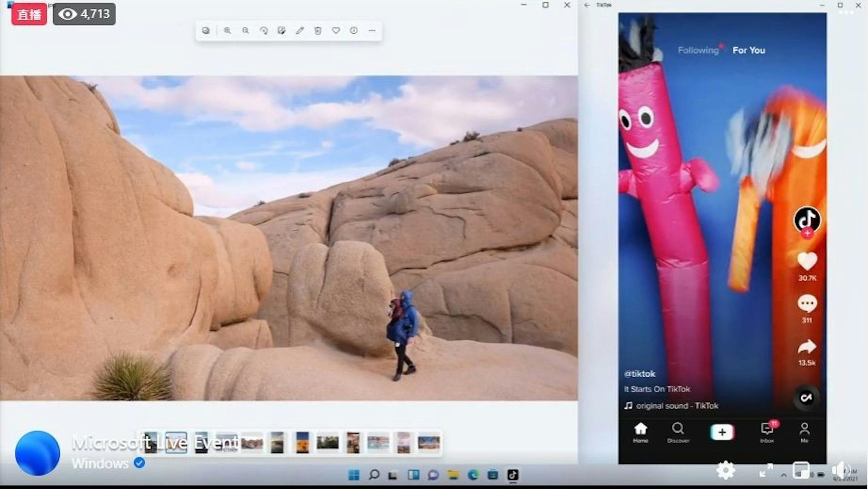The image size is (868, 489).
Task: Delete photo using the trash icon
Action: pyautogui.click(x=318, y=31)
